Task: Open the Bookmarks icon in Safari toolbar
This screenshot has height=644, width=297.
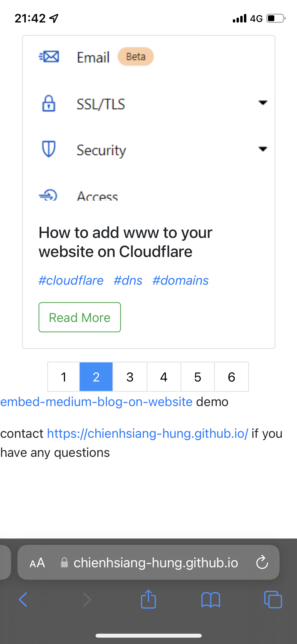Action: tap(211, 599)
